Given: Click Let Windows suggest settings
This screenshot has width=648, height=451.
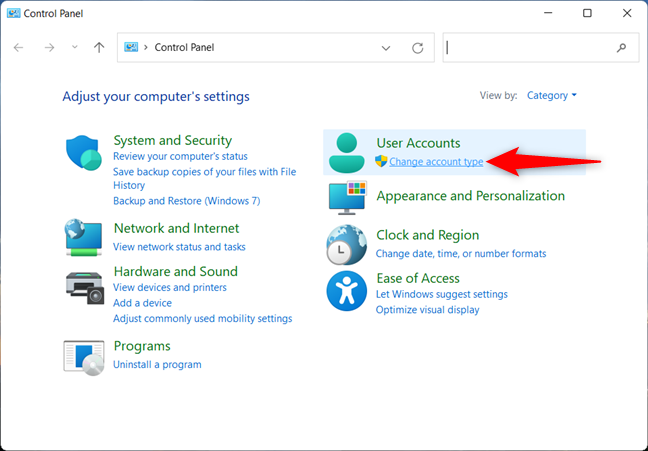Looking at the screenshot, I should [x=441, y=294].
